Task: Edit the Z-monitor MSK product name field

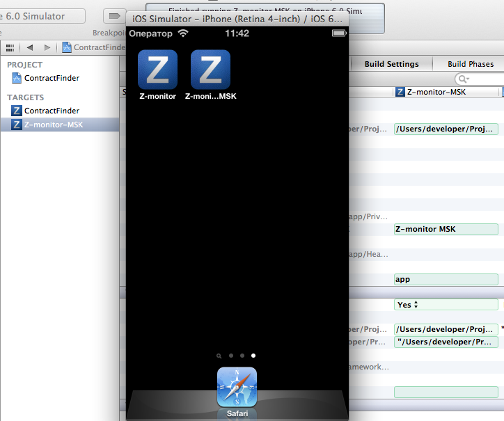Action: 446,229
